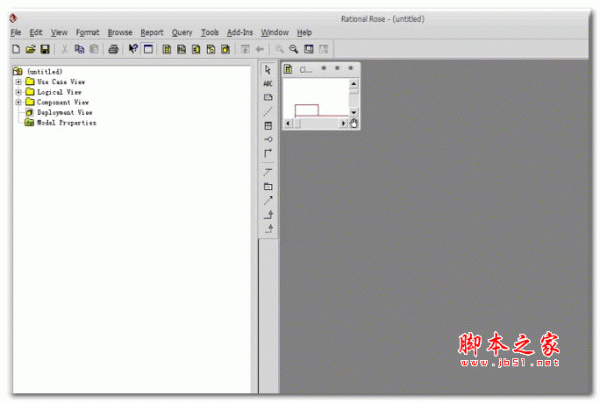Click the diagram window's scroll-right arrow
Screen dimensions: 600x403
click(x=343, y=123)
